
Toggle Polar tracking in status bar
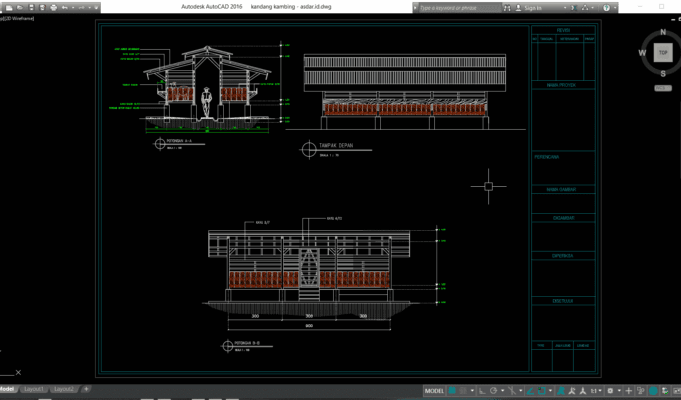[x=494, y=390]
